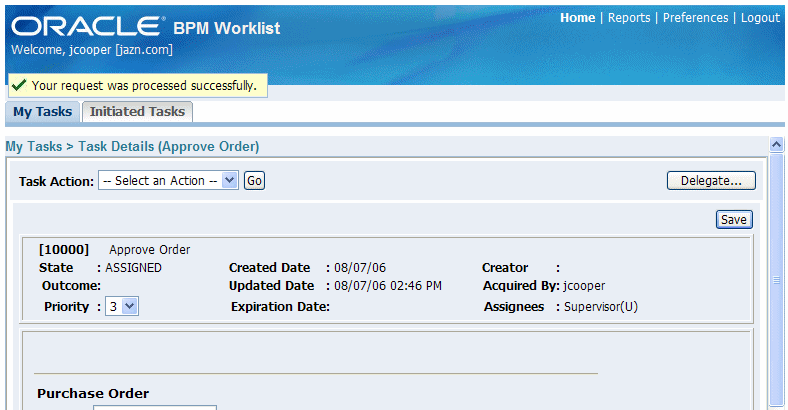Click the Created Date value 08/07/06
The image size is (788, 410).
click(x=360, y=268)
